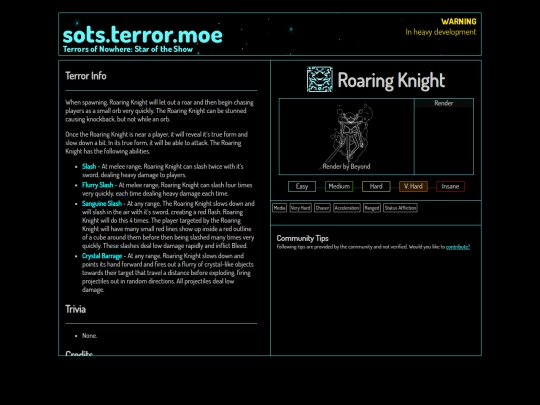Click the Roaring Knight title text

[x=391, y=80]
